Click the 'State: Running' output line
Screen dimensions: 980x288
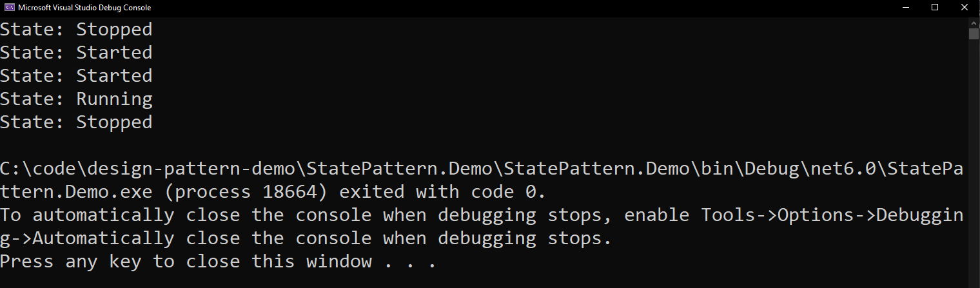pos(76,99)
